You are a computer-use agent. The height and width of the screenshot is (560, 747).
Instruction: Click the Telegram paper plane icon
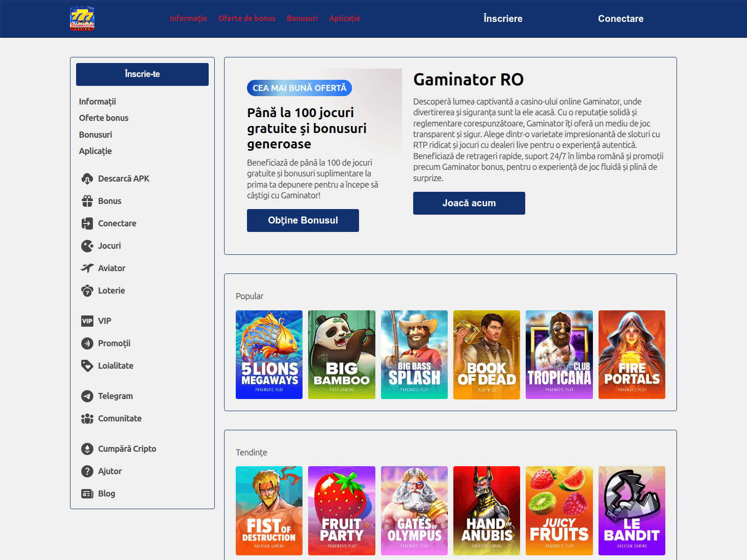pyautogui.click(x=87, y=396)
